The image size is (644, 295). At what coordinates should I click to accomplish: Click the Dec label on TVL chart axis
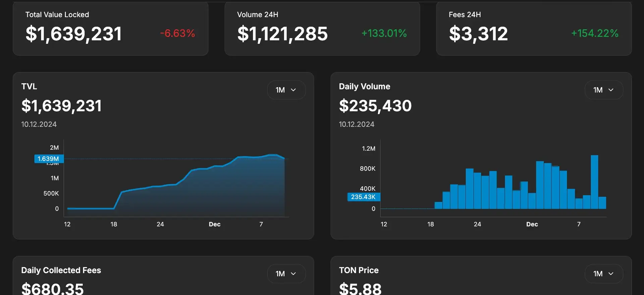click(x=215, y=224)
